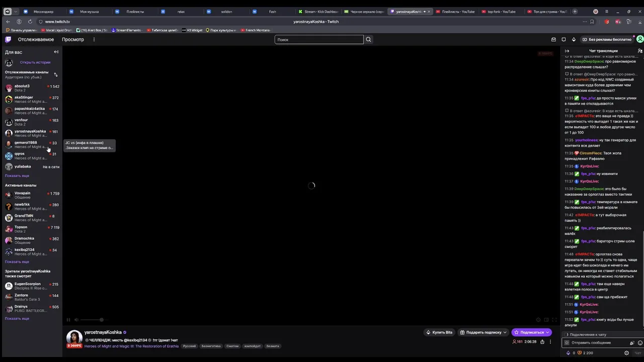The image size is (644, 362).
Task: Switch player to theatre mode icon
Action: coord(546,320)
